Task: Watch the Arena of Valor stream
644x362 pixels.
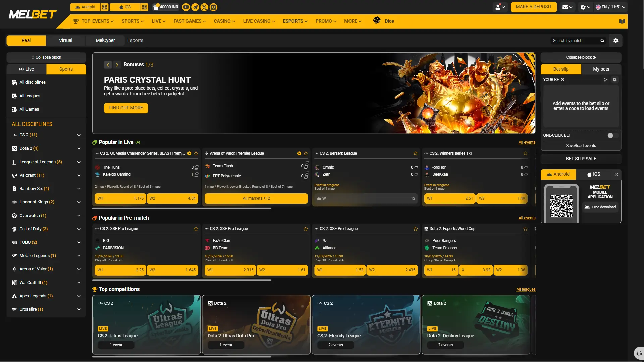Action: [299, 153]
